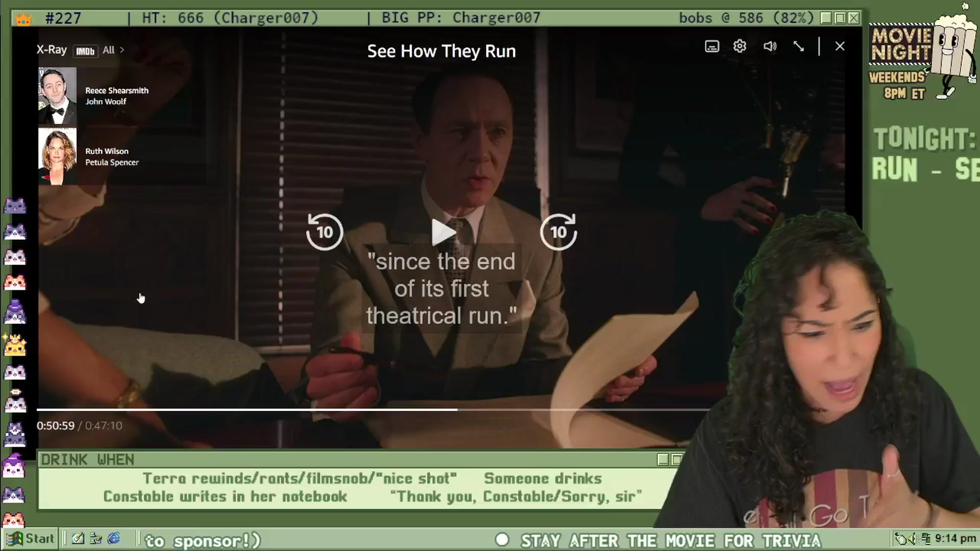
Task: Click the "John Woolf" character name
Action: pos(106,102)
